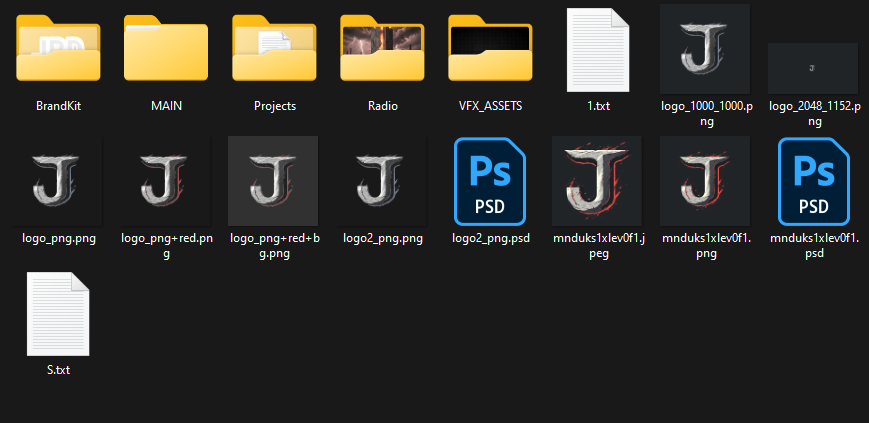
Task: Select the logo2_png.psd Photoshop icon
Action: (490, 181)
